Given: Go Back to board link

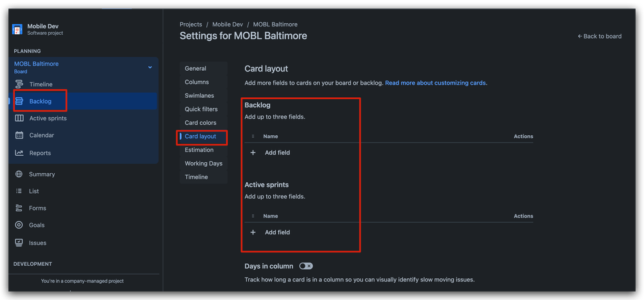Looking at the screenshot, I should tap(600, 36).
